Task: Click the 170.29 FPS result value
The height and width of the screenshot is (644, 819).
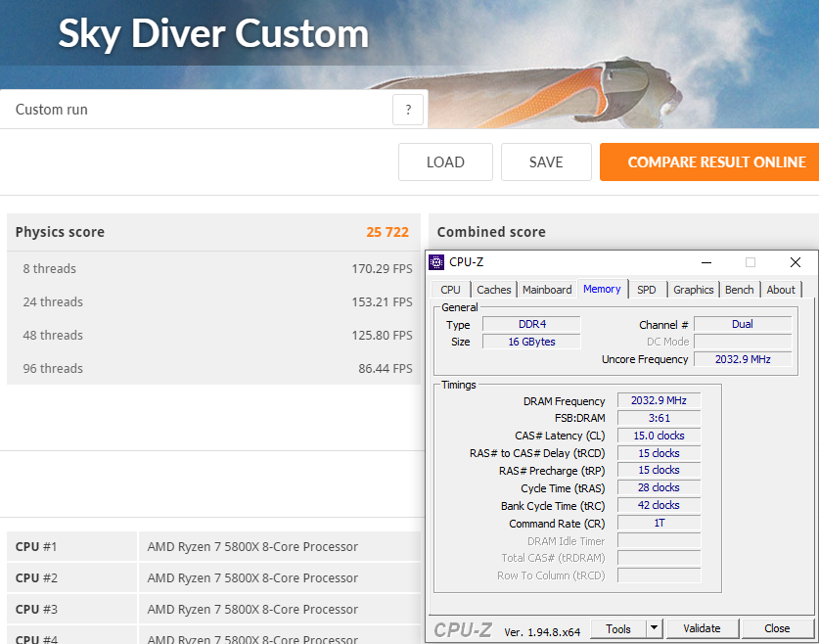Action: (382, 269)
